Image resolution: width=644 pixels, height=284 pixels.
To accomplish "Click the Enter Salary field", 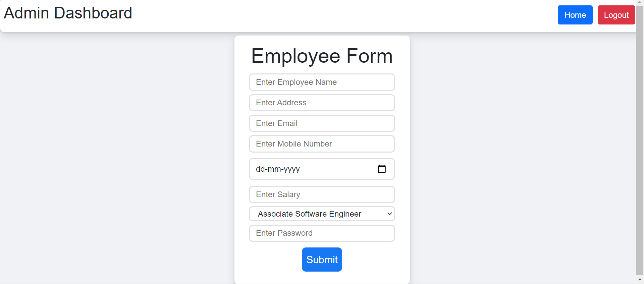I will (322, 194).
